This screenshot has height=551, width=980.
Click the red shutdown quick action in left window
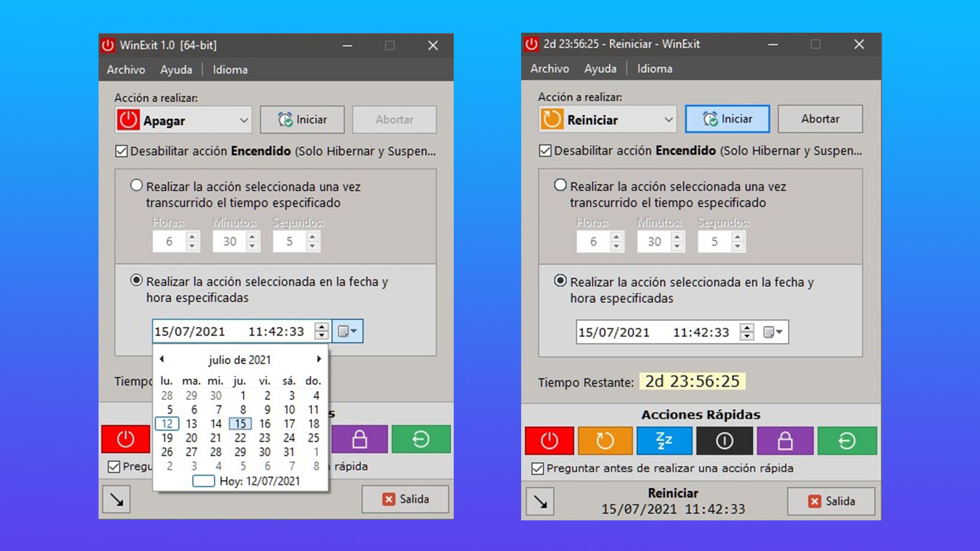(x=126, y=439)
